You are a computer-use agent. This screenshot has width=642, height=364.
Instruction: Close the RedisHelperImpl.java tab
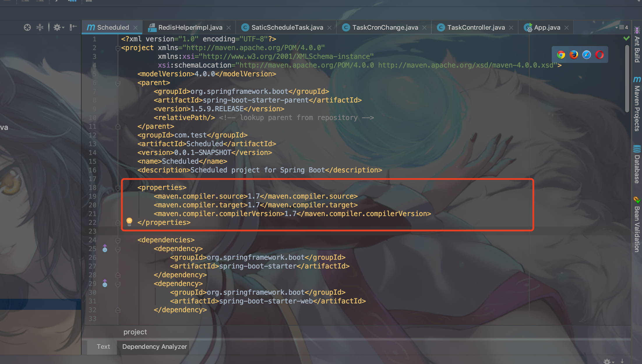click(x=229, y=28)
